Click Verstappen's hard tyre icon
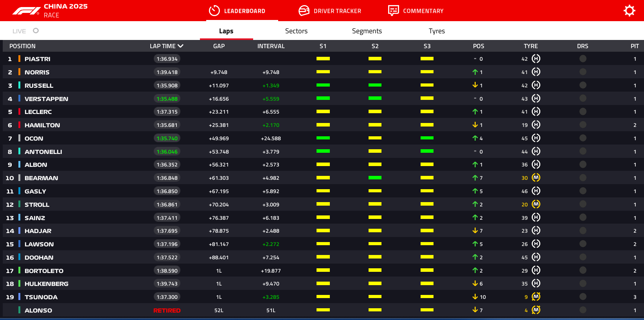Viewport: 644px width, 320px height. pos(536,99)
